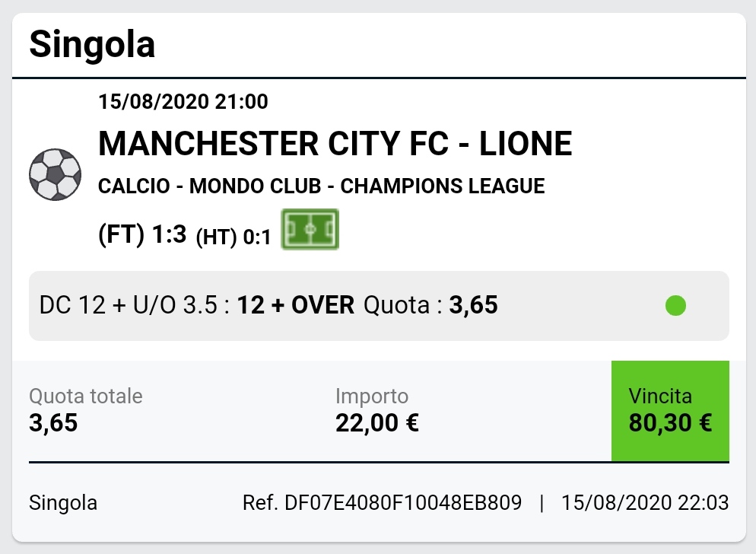Click the half-time score (HT) 0:1
756x554 pixels.
pos(233,237)
